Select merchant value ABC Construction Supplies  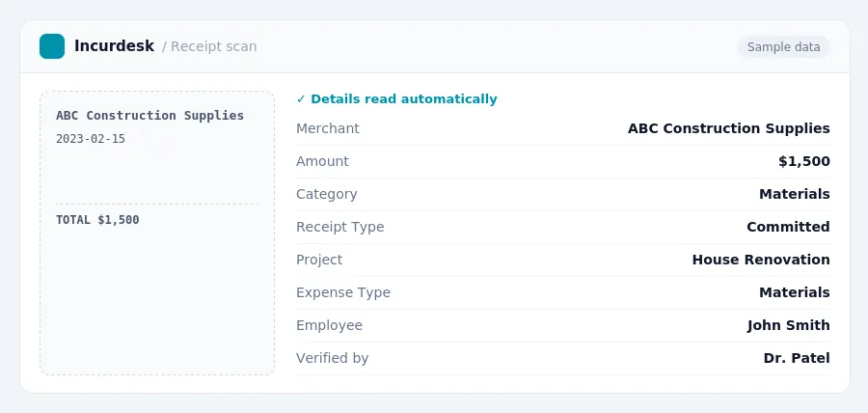(728, 128)
